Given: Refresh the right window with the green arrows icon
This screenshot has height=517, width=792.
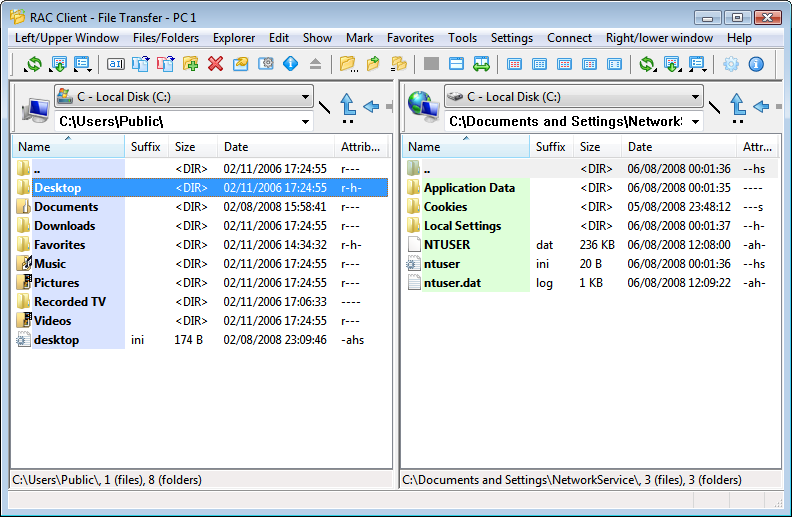Looking at the screenshot, I should [647, 64].
